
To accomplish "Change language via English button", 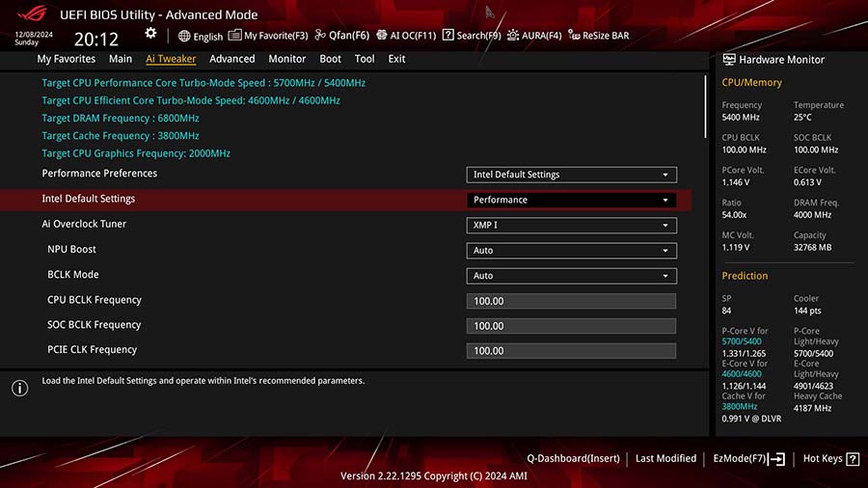I will click(x=201, y=37).
